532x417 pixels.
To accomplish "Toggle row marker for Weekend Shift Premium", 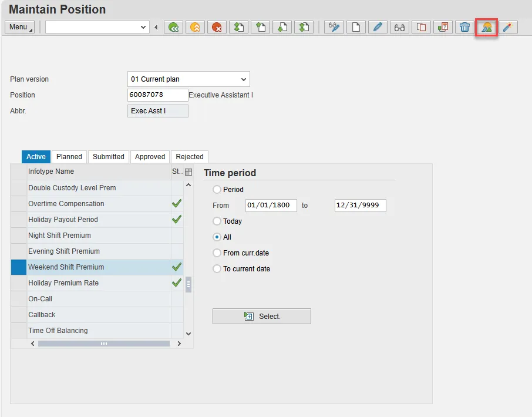I will (x=19, y=267).
